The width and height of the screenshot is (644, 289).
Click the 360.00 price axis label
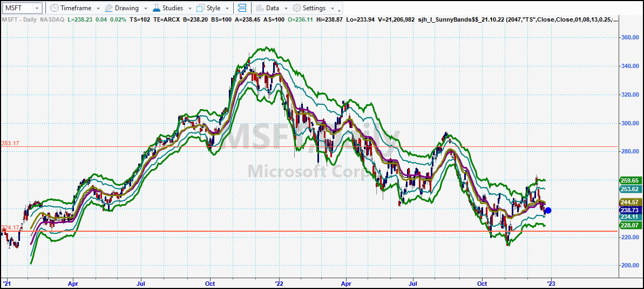629,37
